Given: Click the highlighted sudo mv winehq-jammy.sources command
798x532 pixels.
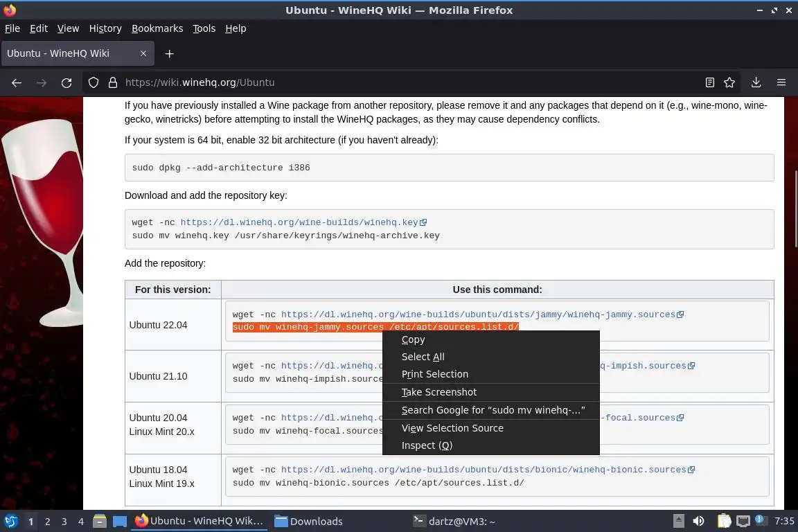Looking at the screenshot, I should pyautogui.click(x=375, y=327).
